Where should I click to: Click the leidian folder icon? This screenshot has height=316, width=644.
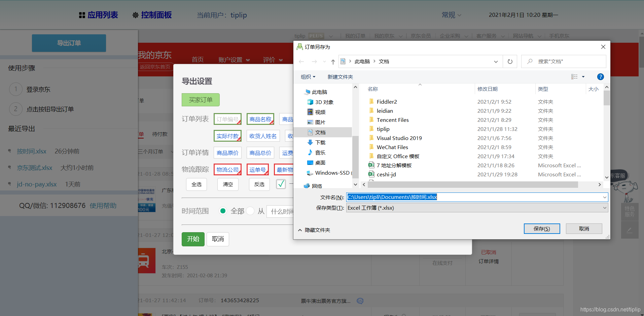(x=371, y=110)
